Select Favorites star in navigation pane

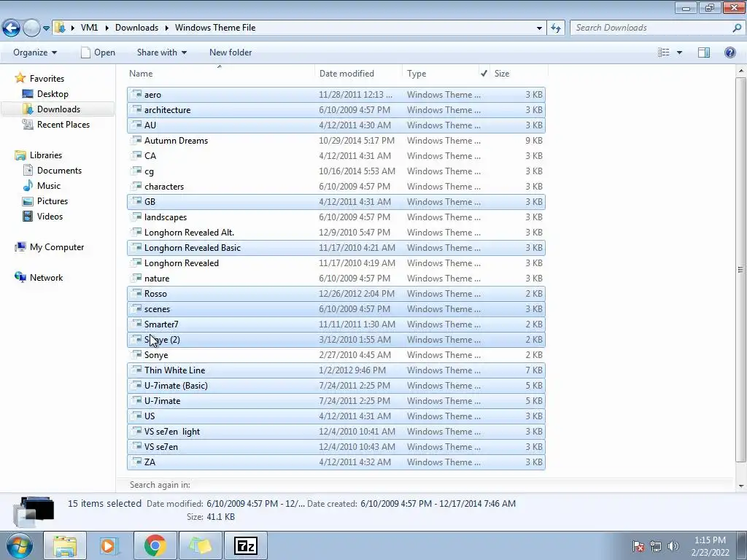[x=20, y=78]
